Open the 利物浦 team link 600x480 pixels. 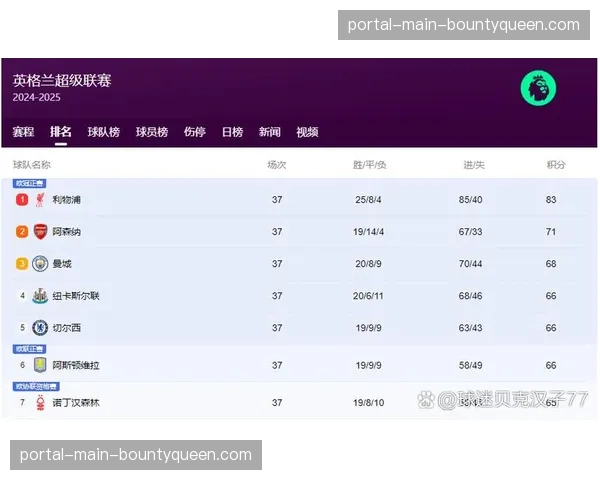66,199
